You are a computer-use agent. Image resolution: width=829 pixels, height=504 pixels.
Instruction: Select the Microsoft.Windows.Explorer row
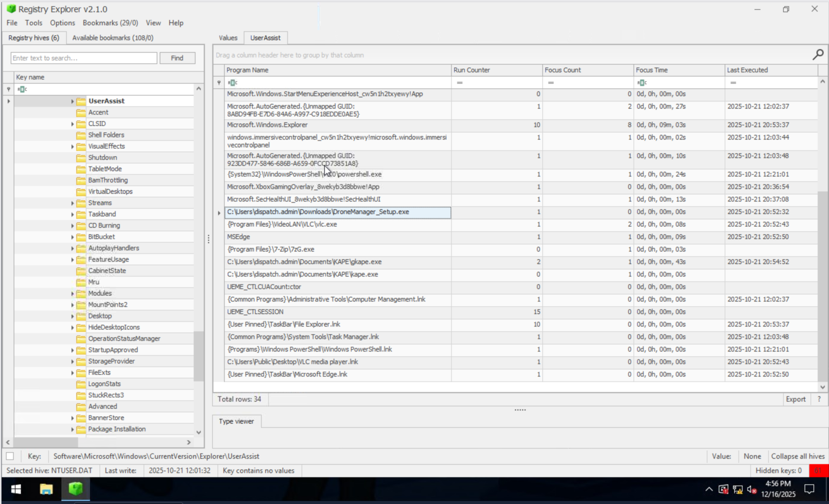tap(521, 125)
